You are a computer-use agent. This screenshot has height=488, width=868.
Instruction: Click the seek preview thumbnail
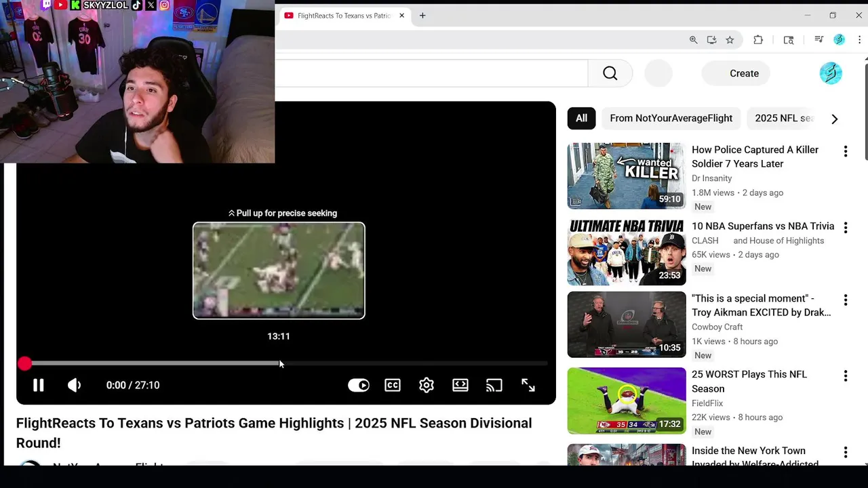(x=279, y=270)
